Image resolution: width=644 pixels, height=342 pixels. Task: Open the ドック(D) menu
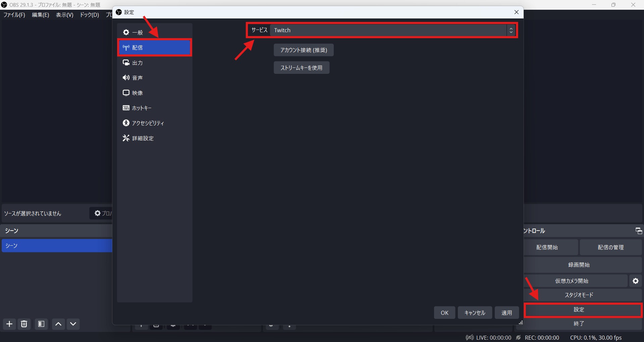[89, 15]
